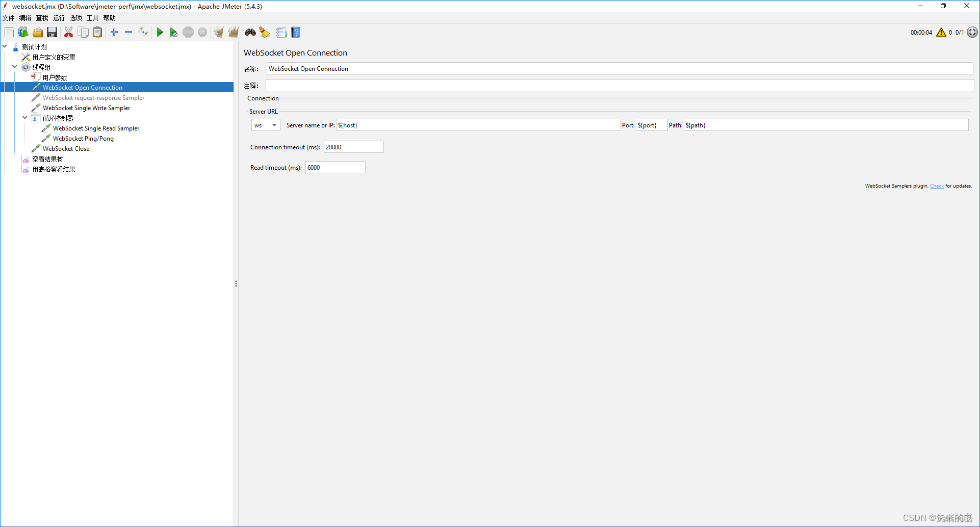Image resolution: width=980 pixels, height=527 pixels.
Task: Open the 选项 menu
Action: [76, 18]
